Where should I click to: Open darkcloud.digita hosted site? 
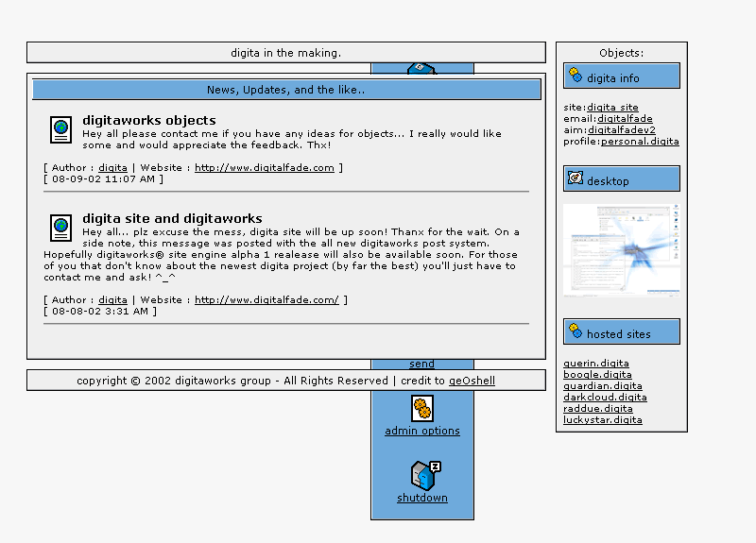[605, 397]
